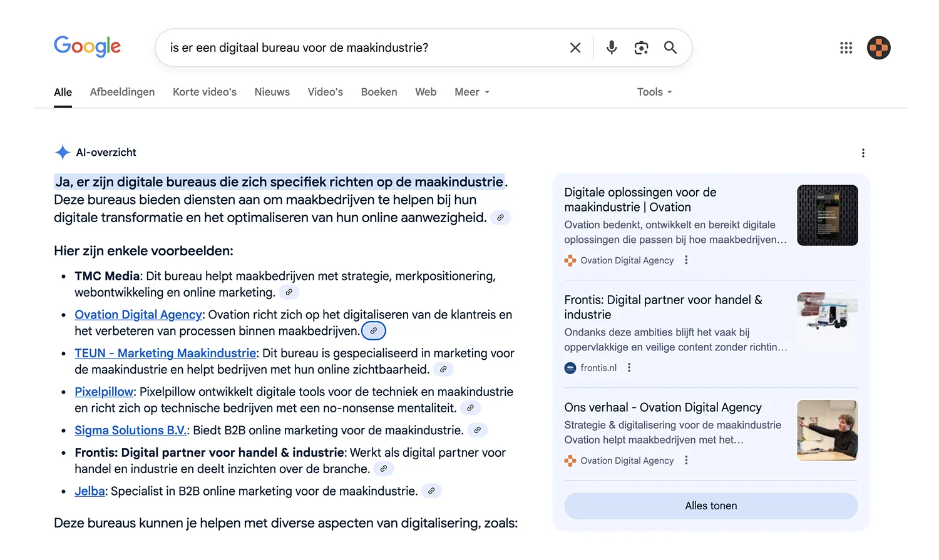Click the bold 'Frontis: Digital partner voor handel & industrie' list entry
939x560 pixels.
pos(210,452)
